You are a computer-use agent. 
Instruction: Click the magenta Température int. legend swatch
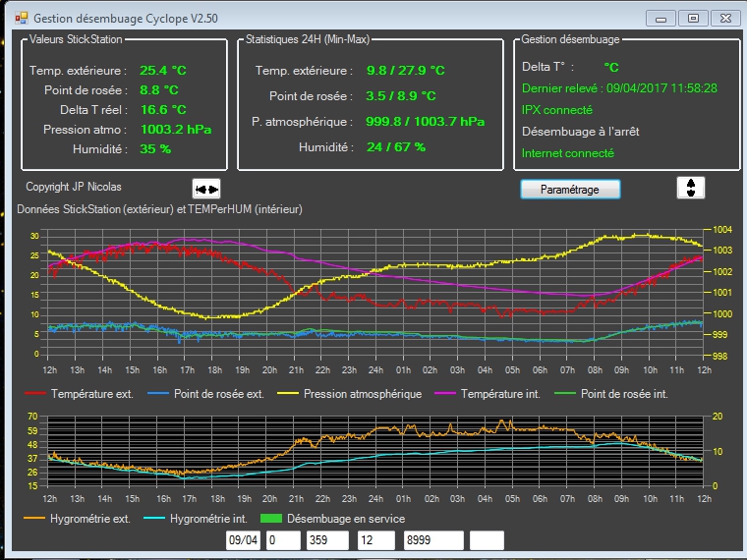445,393
